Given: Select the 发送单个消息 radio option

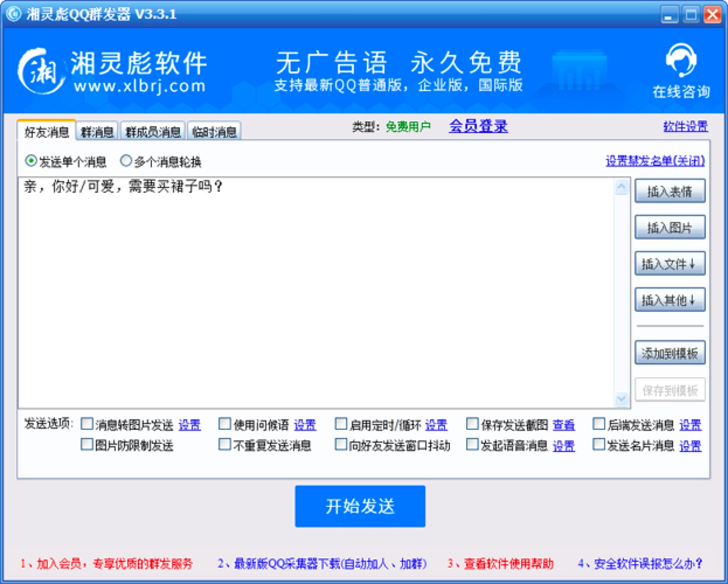Looking at the screenshot, I should pyautogui.click(x=65, y=161).
